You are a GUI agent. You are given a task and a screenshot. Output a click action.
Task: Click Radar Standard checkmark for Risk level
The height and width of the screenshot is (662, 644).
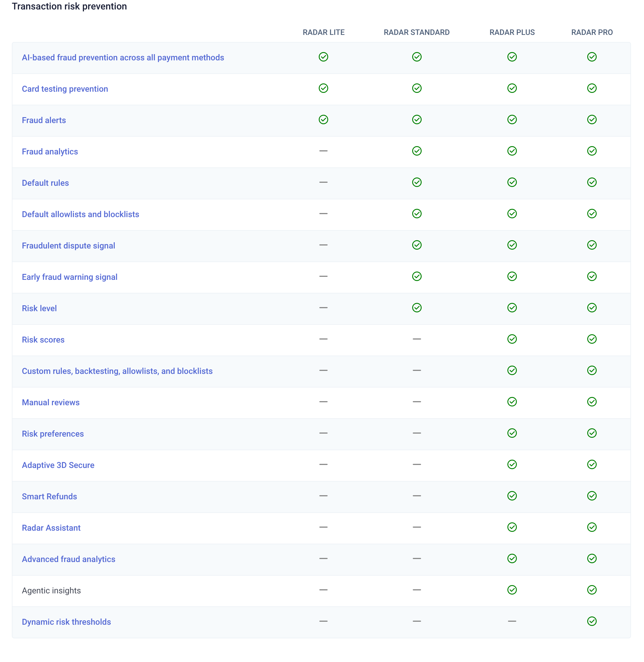(x=417, y=308)
